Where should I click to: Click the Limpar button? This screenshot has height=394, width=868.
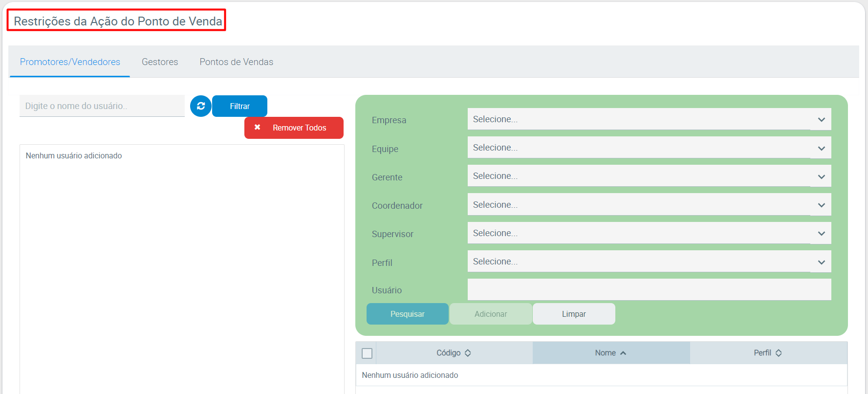[574, 314]
